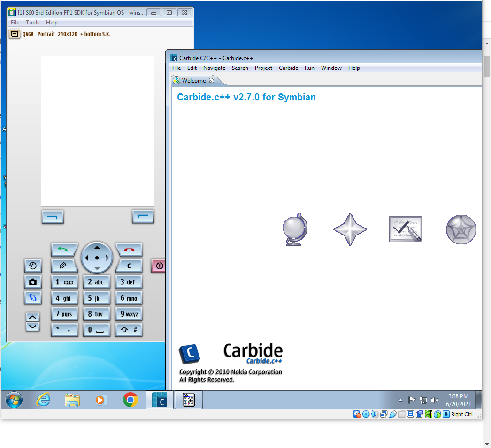The width and height of the screenshot is (491, 448).
Task: Show hidden system tray icons
Action: (400, 400)
